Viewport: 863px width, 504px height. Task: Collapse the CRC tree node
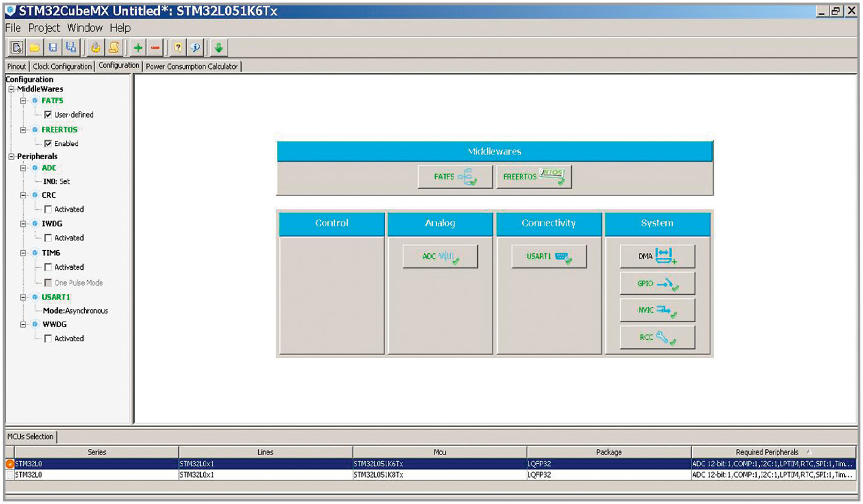(x=23, y=195)
